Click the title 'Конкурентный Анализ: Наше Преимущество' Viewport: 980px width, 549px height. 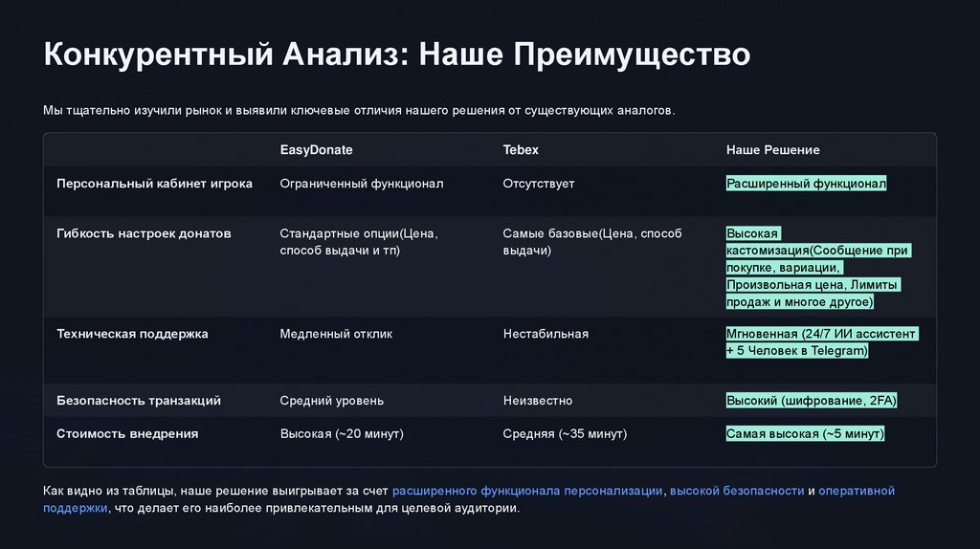pos(397,55)
